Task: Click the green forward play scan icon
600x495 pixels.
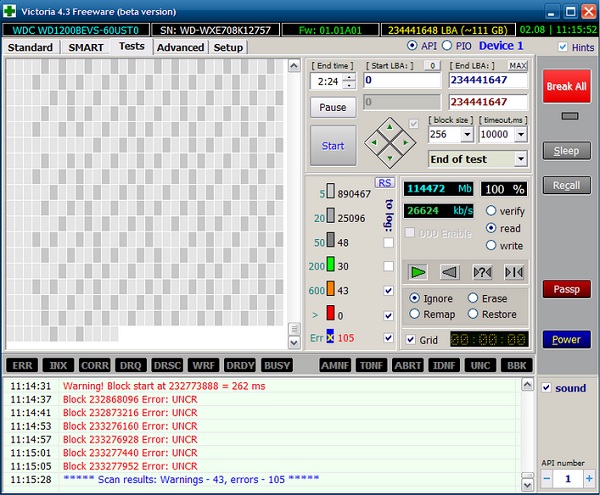Action: [x=420, y=271]
